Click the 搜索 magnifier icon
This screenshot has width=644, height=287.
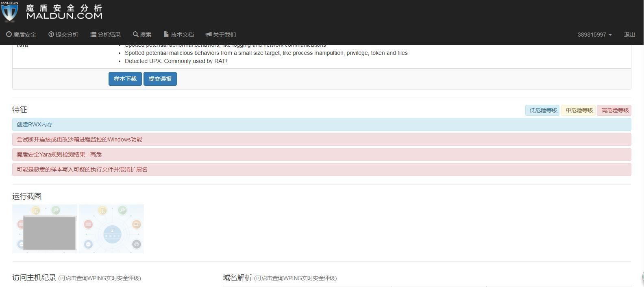[x=136, y=35]
